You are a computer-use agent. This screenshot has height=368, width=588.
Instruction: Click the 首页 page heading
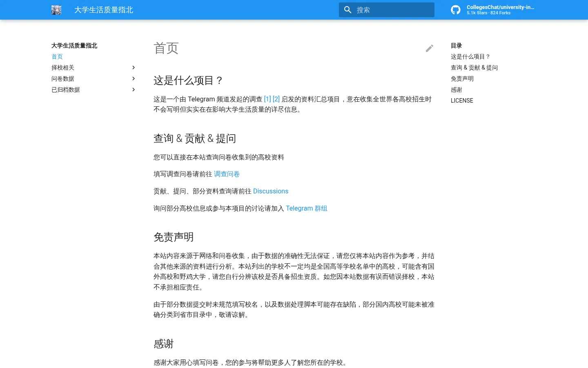(166, 48)
